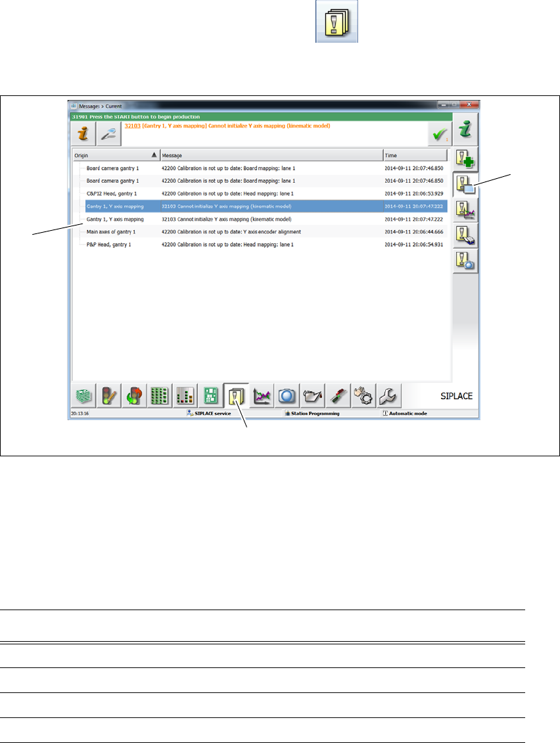Open the line graph statistics icon
Image resolution: width=560 pixels, height=743 pixels.
(262, 396)
